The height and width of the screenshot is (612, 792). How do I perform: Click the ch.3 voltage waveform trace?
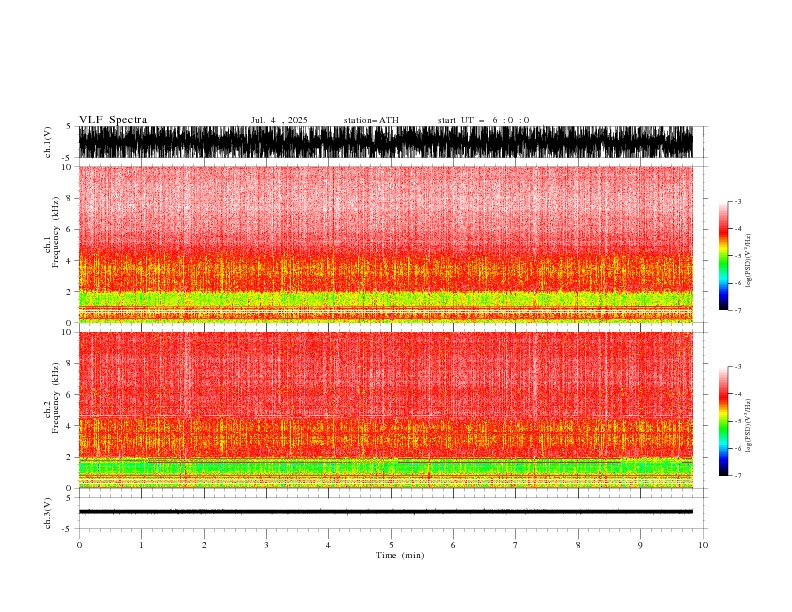click(386, 512)
